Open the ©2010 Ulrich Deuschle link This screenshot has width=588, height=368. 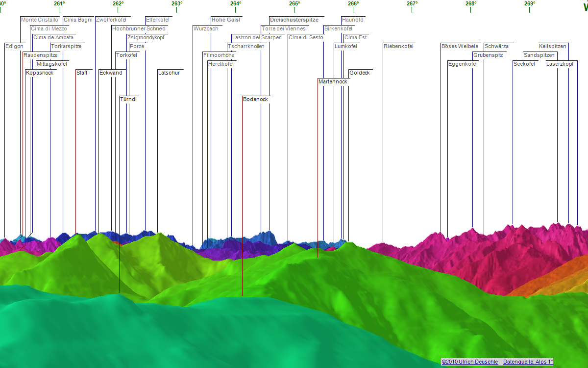click(469, 362)
